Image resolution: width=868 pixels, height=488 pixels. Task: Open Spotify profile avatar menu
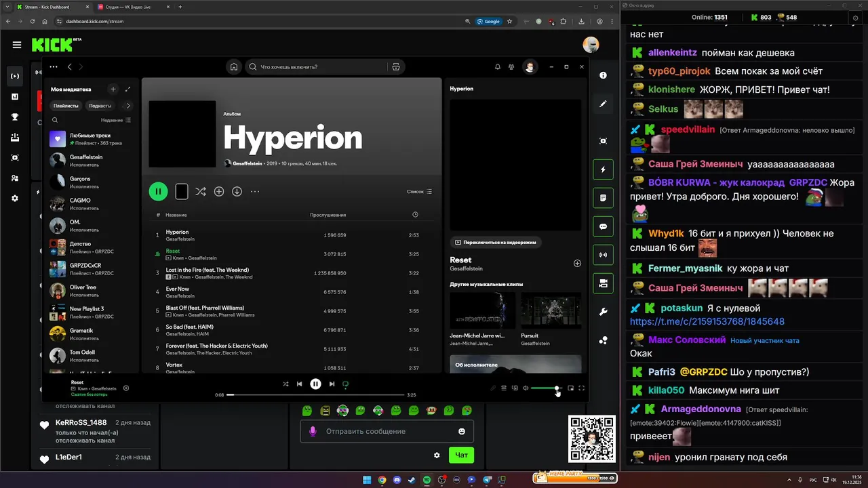tap(530, 66)
